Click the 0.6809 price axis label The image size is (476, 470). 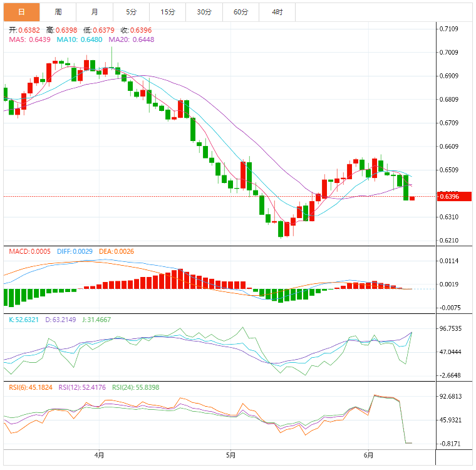[x=449, y=100]
